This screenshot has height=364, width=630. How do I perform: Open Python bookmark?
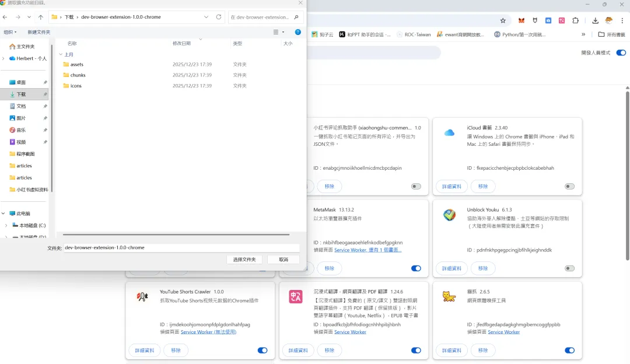pos(520,34)
